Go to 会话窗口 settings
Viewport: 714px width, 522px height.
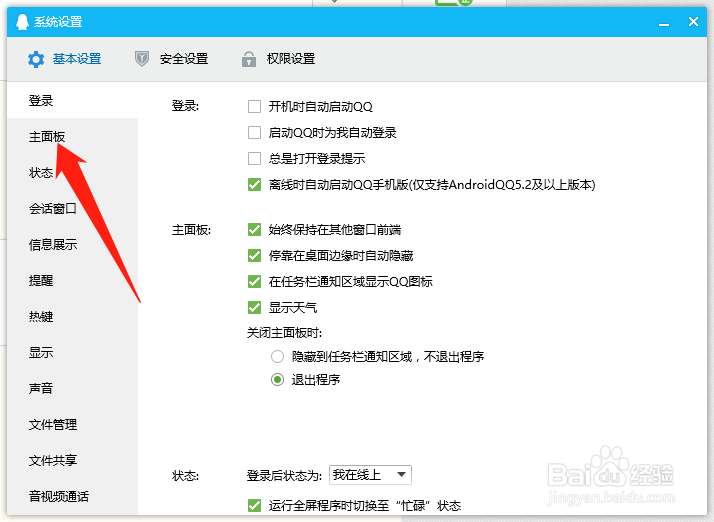[x=72, y=209]
